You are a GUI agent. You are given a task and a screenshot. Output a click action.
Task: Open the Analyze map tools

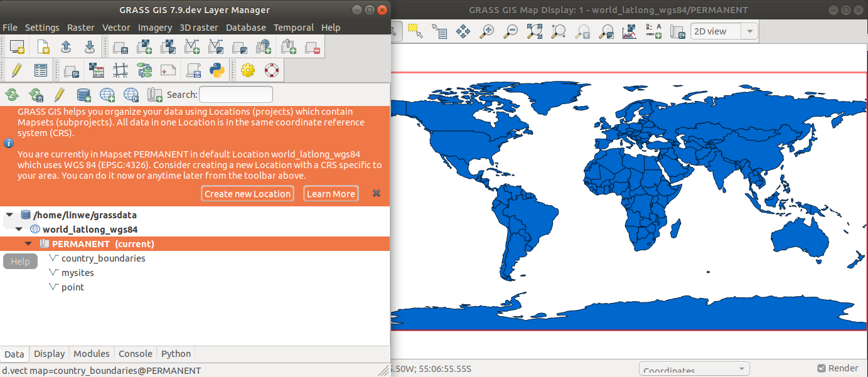630,31
